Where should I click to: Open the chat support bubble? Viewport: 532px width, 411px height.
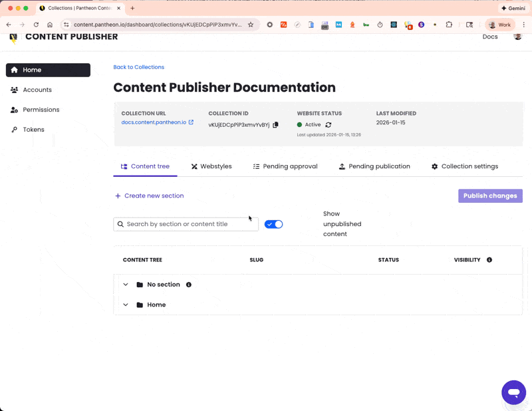click(x=513, y=392)
